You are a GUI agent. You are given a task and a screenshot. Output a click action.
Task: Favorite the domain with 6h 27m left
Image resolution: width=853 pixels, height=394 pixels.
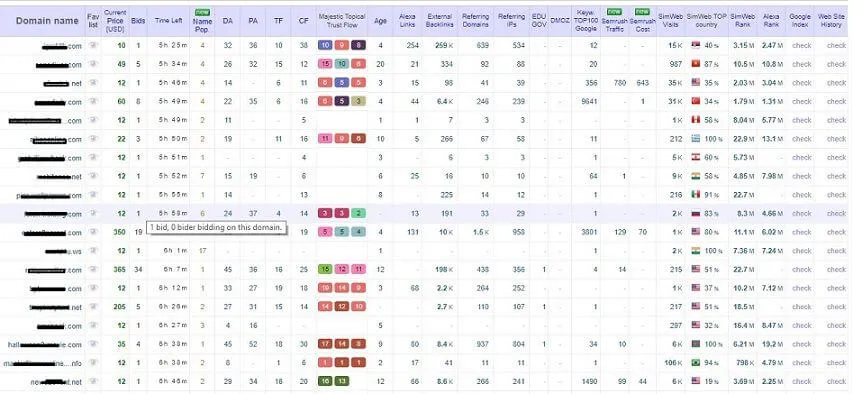click(x=93, y=325)
